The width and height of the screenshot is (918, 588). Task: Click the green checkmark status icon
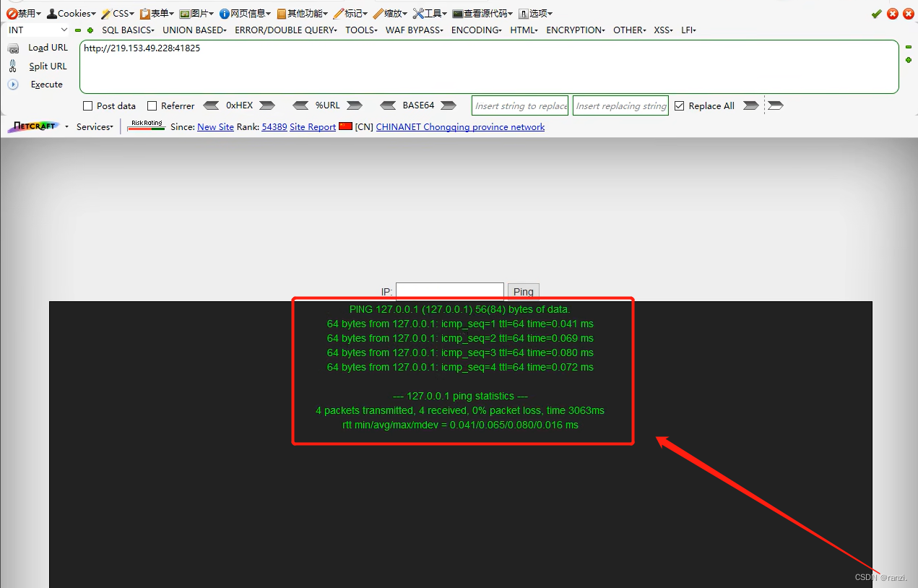pyautogui.click(x=877, y=14)
